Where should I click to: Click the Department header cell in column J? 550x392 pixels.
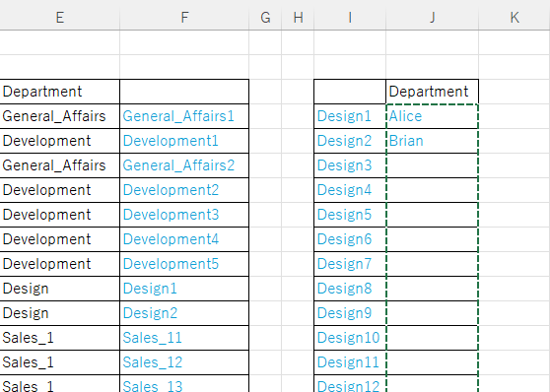click(432, 92)
